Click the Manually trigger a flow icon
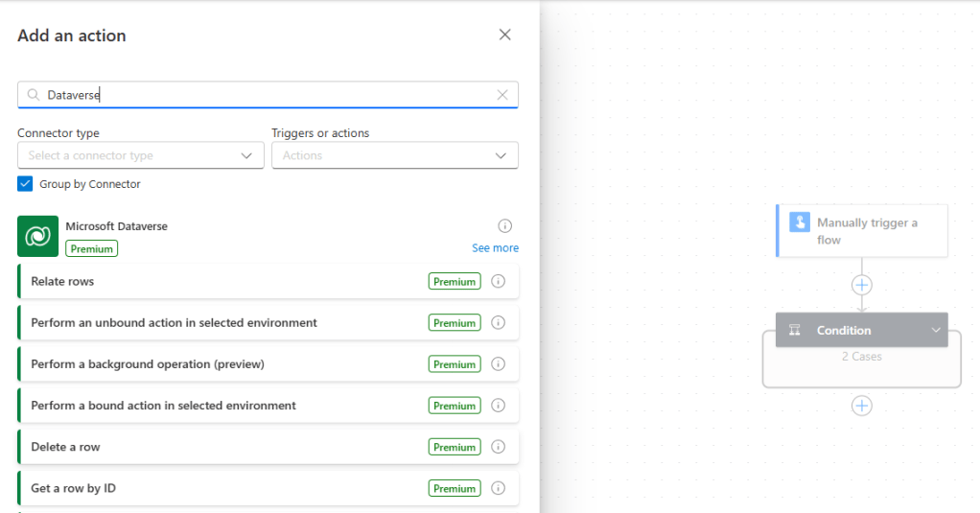Screen dimensions: 980x513 pyautogui.click(x=800, y=222)
